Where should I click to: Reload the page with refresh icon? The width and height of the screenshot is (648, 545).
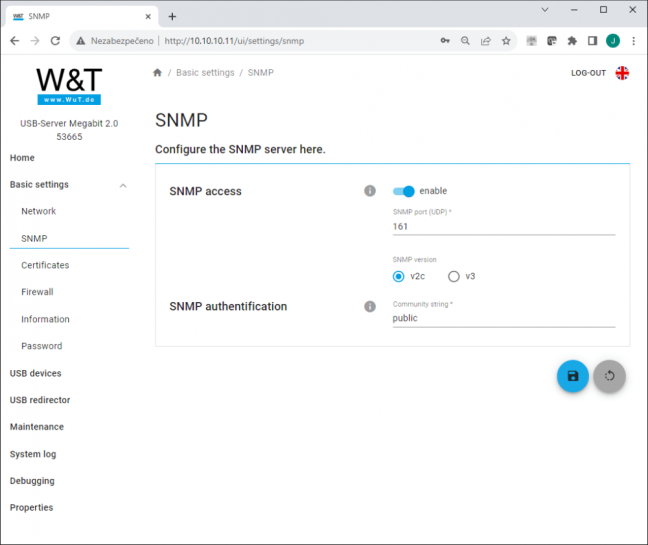55,40
